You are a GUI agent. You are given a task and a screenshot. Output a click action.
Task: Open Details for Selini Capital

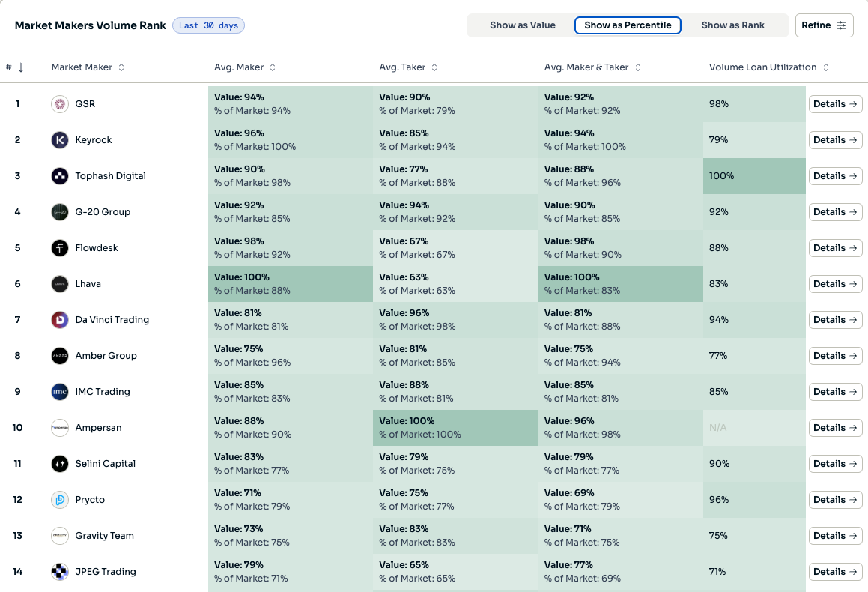(x=835, y=464)
